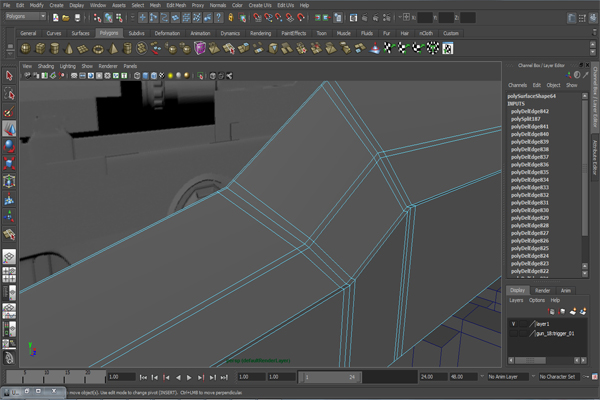600x400 pixels.
Task: Create a polygon cone from the shelf
Action: (69, 49)
